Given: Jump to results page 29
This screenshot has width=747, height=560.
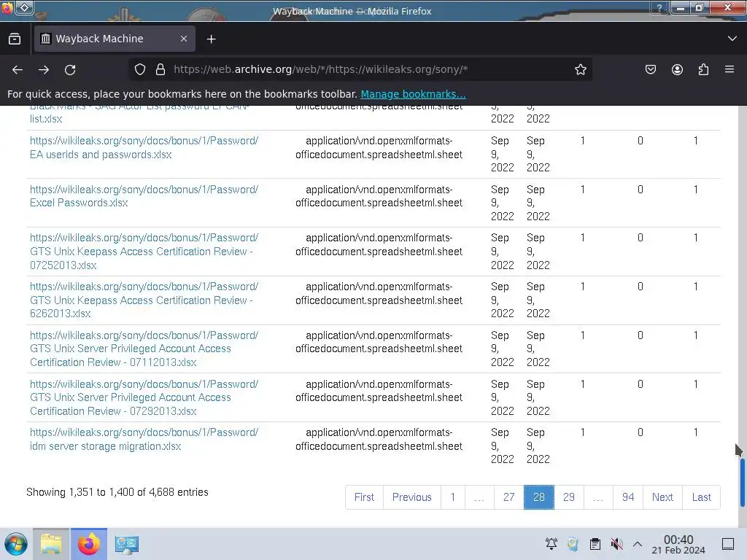Looking at the screenshot, I should click(569, 497).
